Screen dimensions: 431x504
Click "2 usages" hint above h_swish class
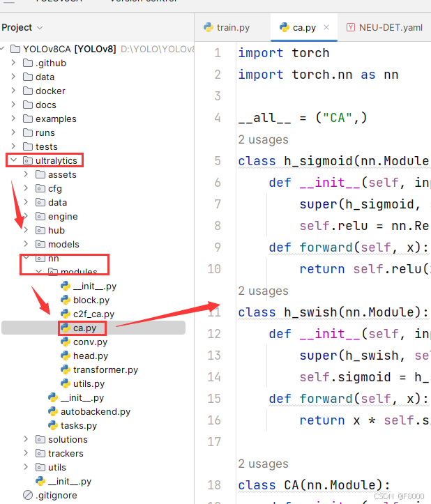tap(263, 291)
